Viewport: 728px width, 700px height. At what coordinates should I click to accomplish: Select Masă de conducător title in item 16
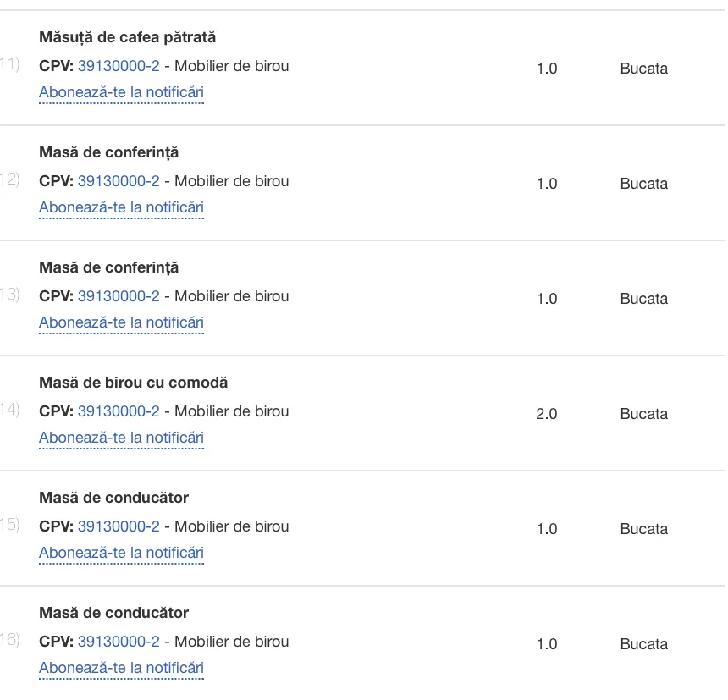(x=113, y=613)
